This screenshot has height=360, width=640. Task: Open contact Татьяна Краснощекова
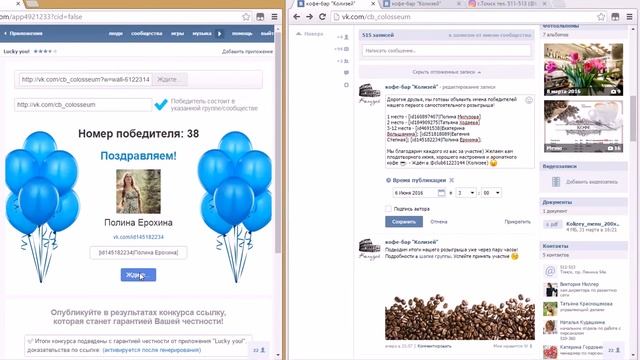pos(586,304)
